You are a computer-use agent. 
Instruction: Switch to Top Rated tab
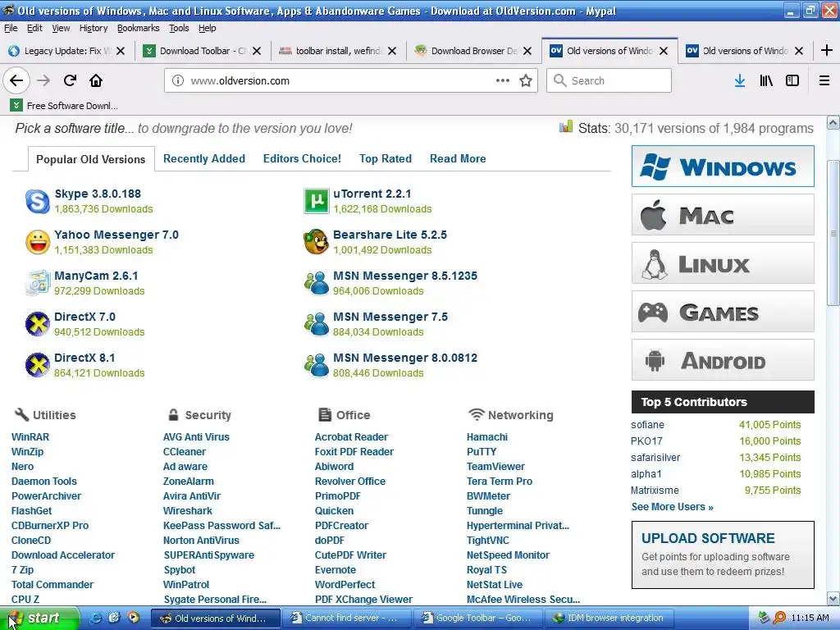tap(386, 158)
